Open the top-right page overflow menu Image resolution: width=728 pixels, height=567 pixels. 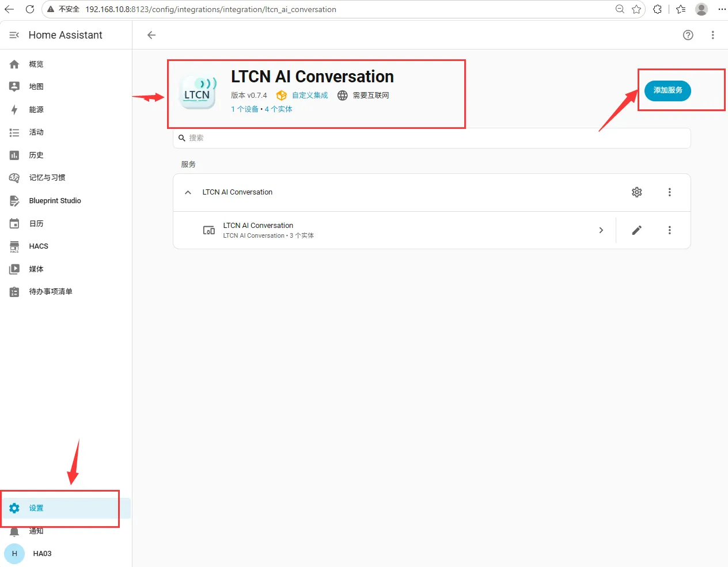pyautogui.click(x=712, y=35)
